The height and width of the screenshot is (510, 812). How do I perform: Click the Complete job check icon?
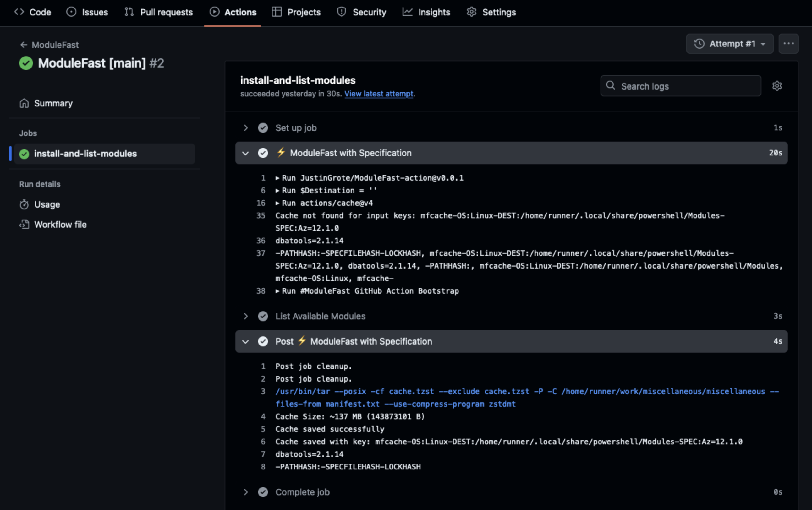(263, 492)
